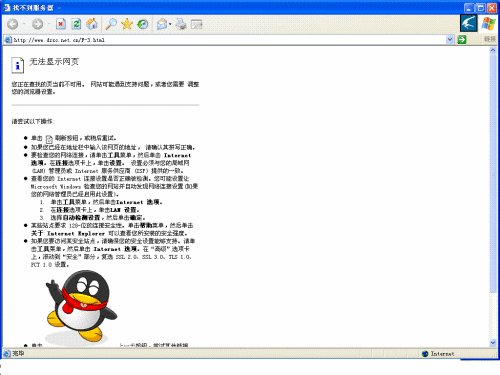This screenshot has height=375, width=500.
Task: Click the 'PCT 1.0 设置' text line
Action: tap(50, 265)
